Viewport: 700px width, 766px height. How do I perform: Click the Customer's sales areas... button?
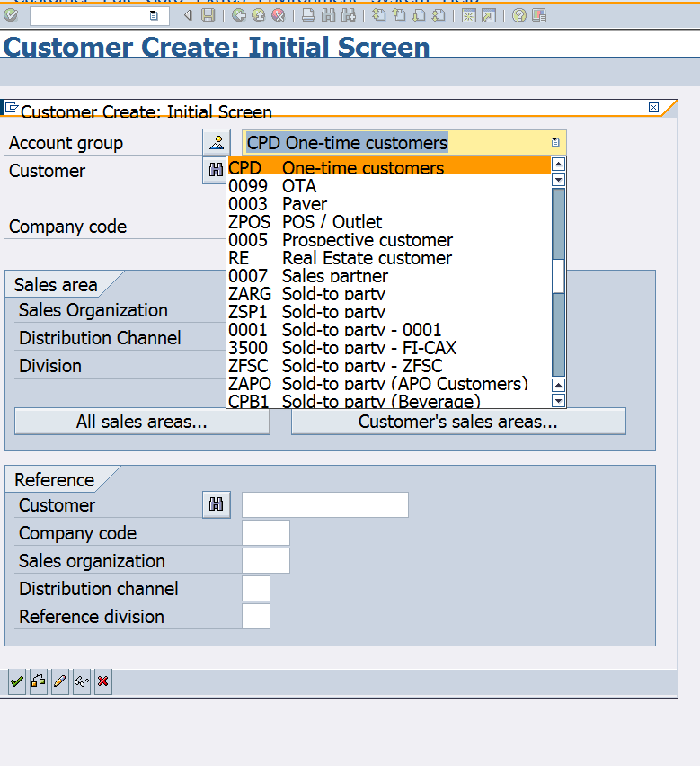(458, 422)
